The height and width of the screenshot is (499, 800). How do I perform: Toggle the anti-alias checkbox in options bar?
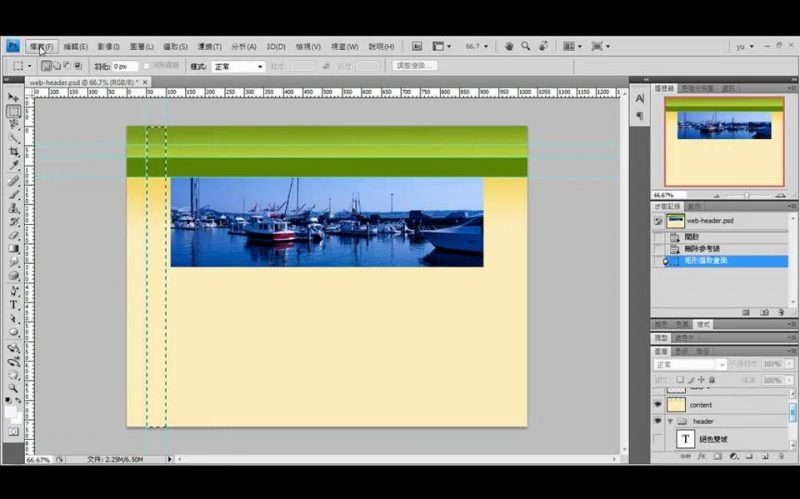pos(147,66)
